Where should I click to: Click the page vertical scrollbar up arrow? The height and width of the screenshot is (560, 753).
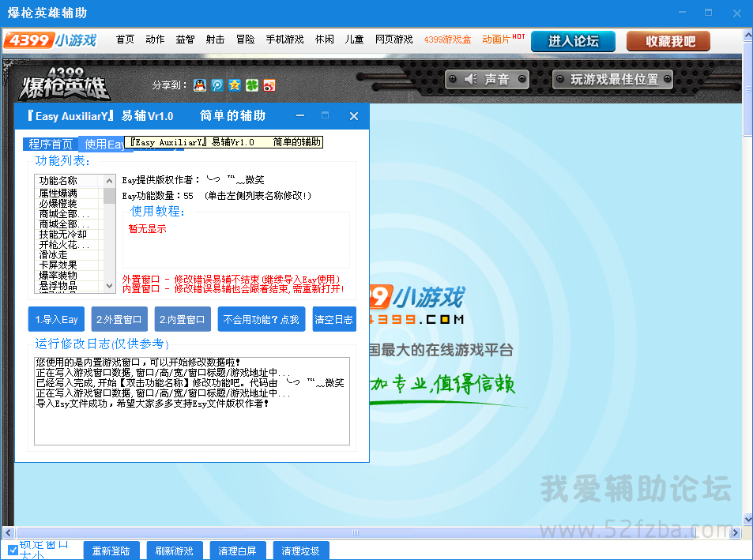tap(747, 35)
